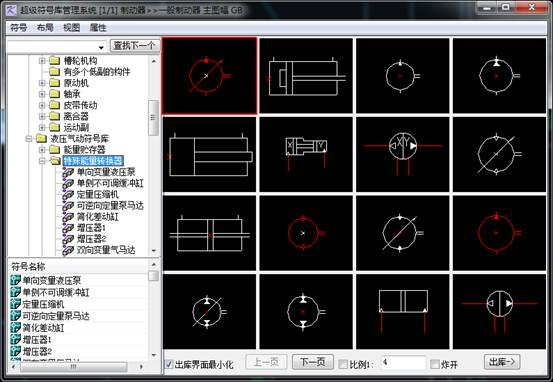
Task: Click the symbol name list vertical scrollbar thumb
Action: (x=153, y=275)
